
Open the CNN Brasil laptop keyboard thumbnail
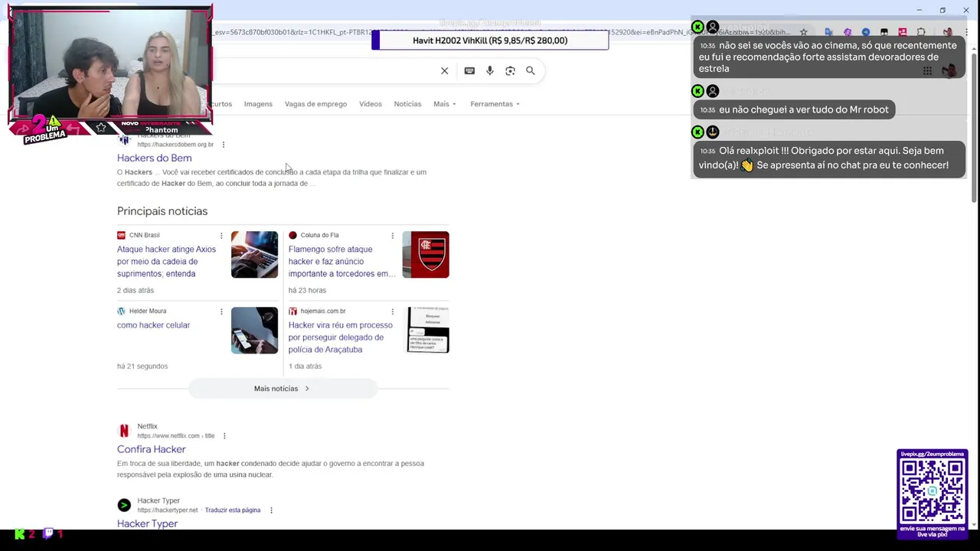254,255
